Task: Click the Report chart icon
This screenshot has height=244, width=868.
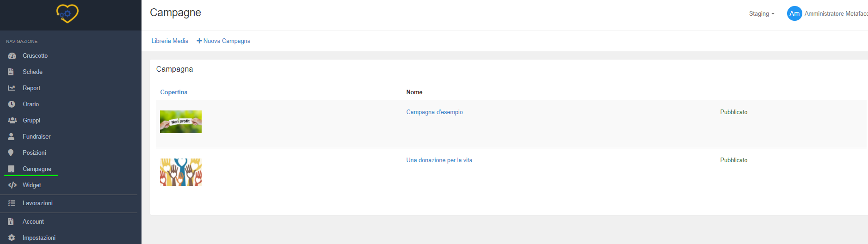Action: coord(12,88)
